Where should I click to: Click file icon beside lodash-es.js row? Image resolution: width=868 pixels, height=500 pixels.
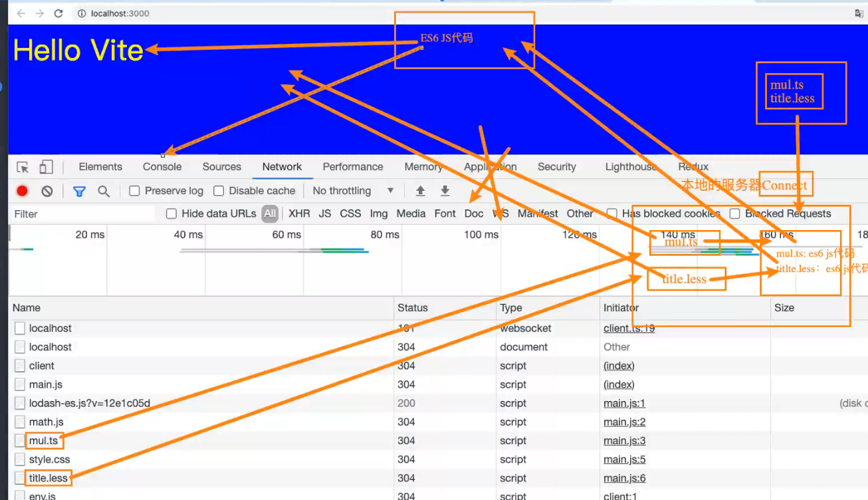click(20, 403)
